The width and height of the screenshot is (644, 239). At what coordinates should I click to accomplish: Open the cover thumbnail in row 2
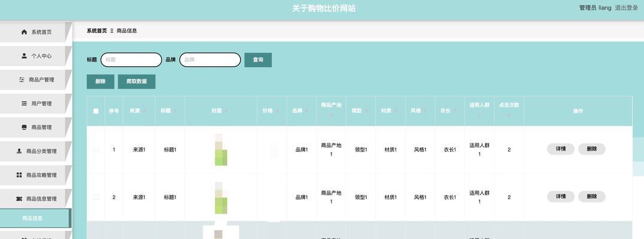click(x=221, y=198)
